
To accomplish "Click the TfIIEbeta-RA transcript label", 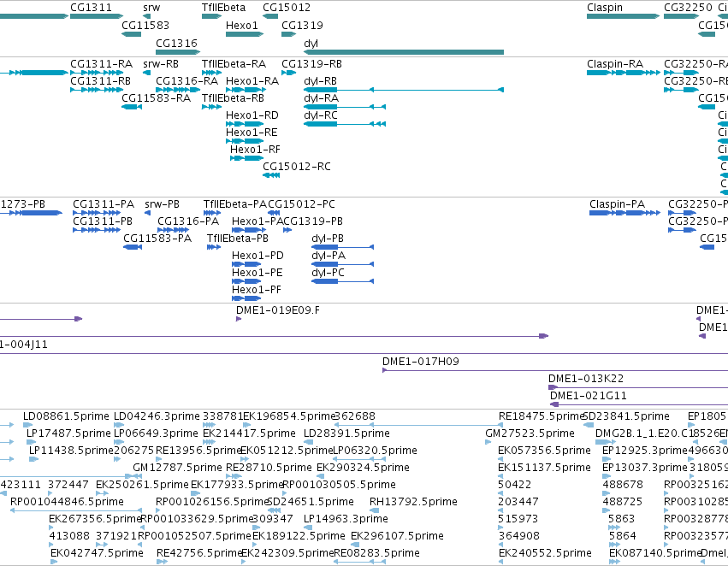I will (x=234, y=63).
